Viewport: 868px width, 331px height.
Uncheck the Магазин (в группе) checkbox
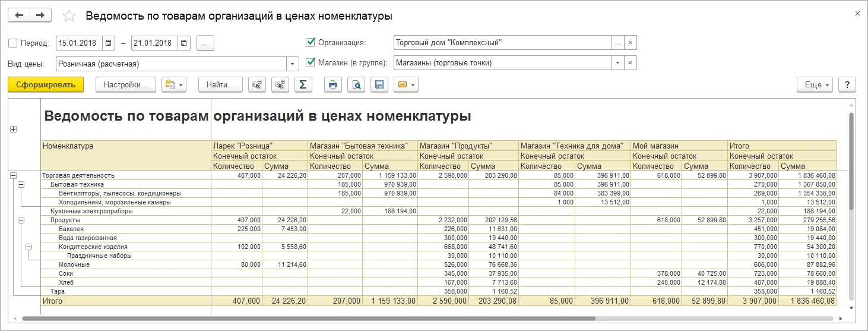[x=310, y=62]
